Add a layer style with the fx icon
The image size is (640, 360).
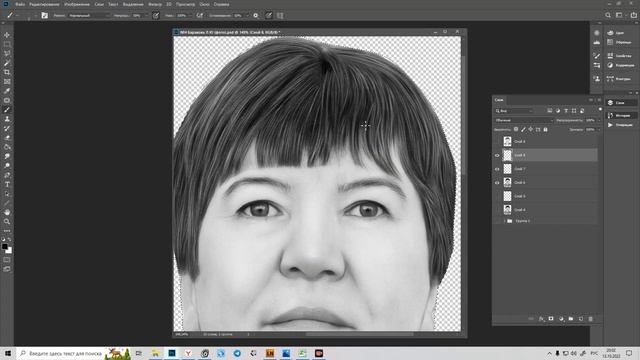tap(541, 319)
